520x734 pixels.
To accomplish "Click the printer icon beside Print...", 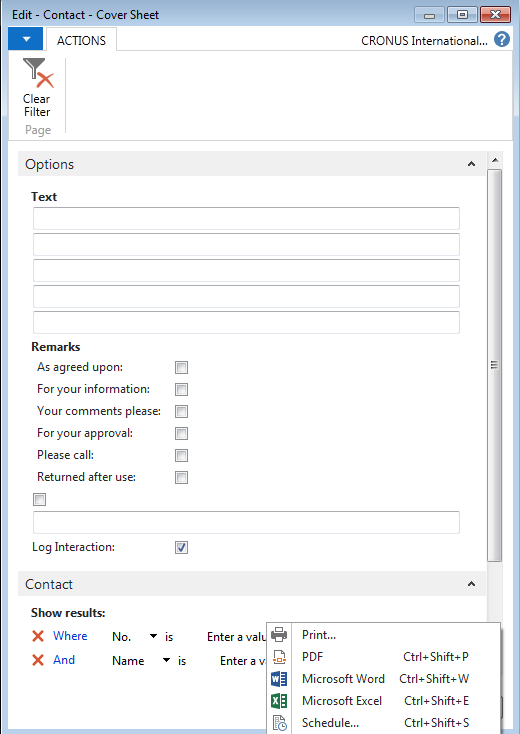I will [x=279, y=635].
